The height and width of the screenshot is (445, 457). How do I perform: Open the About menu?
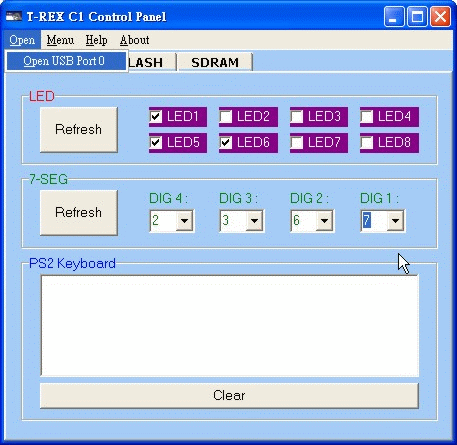coord(134,40)
